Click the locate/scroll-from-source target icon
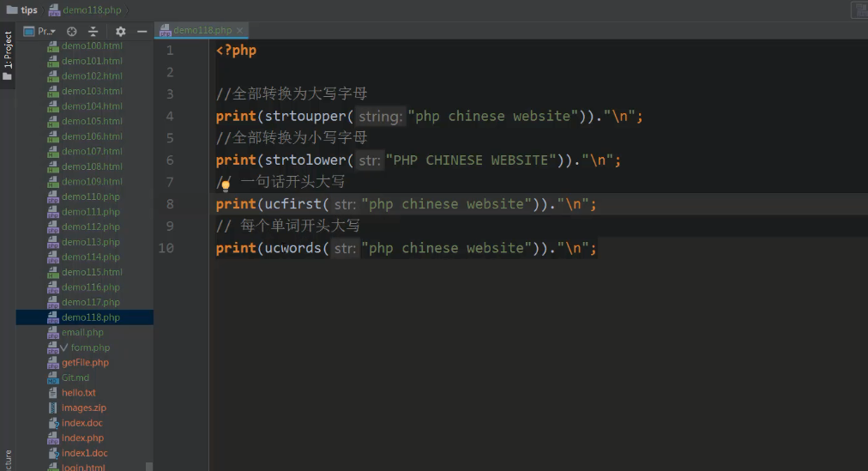 click(x=72, y=31)
